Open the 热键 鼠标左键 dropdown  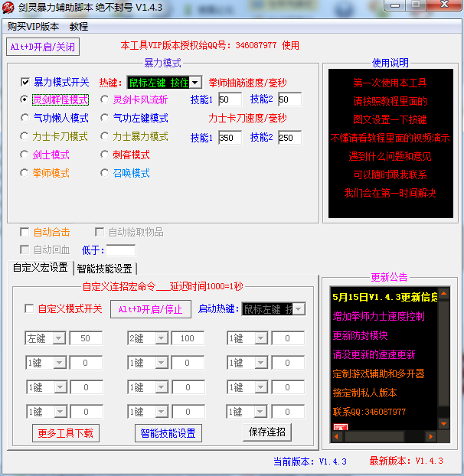pos(194,83)
